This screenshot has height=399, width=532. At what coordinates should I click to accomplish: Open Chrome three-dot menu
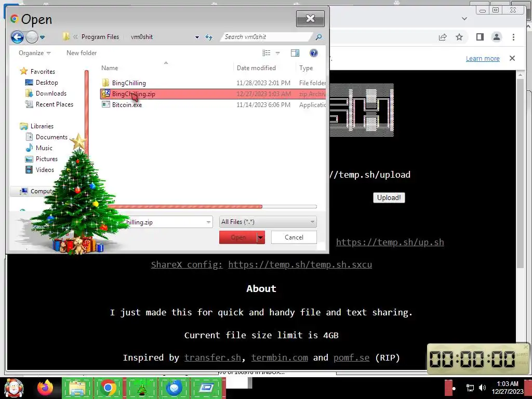coord(513,37)
